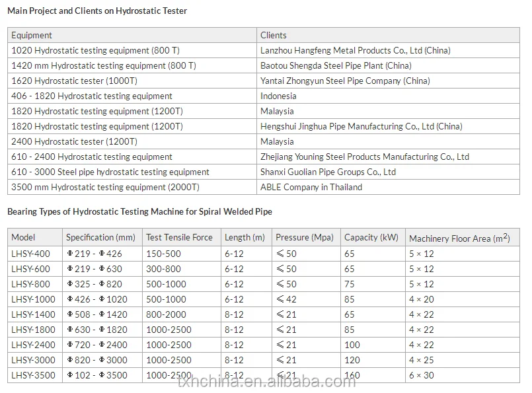
Task: Click the LHSY-400 model cell
Action: tap(30, 254)
